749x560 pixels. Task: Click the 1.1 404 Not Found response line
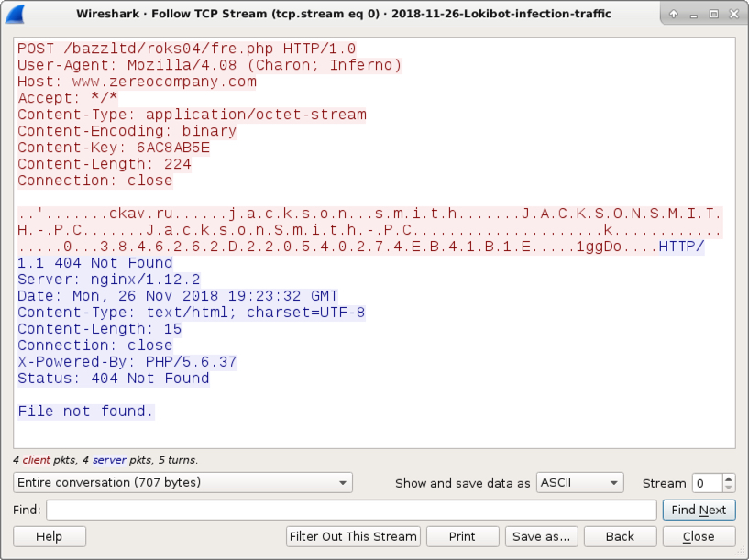(95, 262)
